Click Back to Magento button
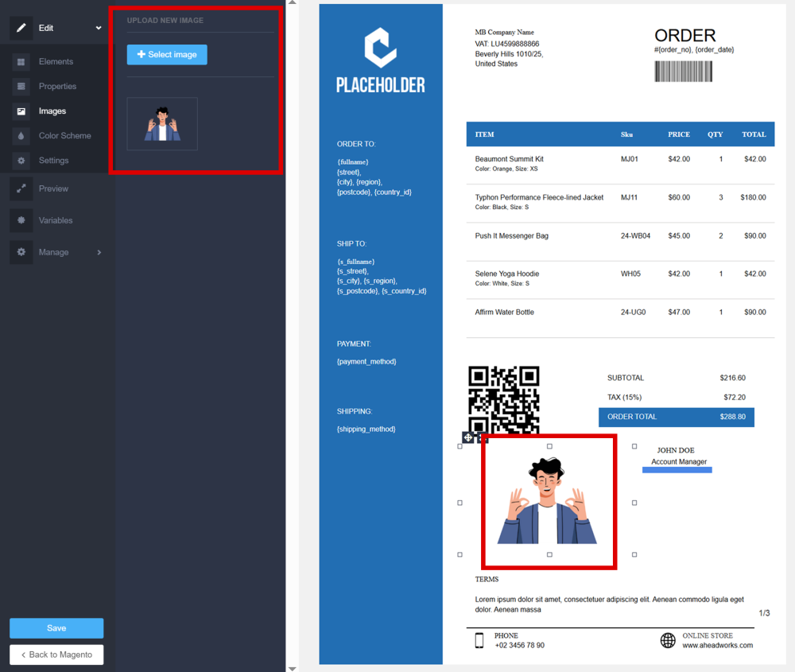 (56, 655)
